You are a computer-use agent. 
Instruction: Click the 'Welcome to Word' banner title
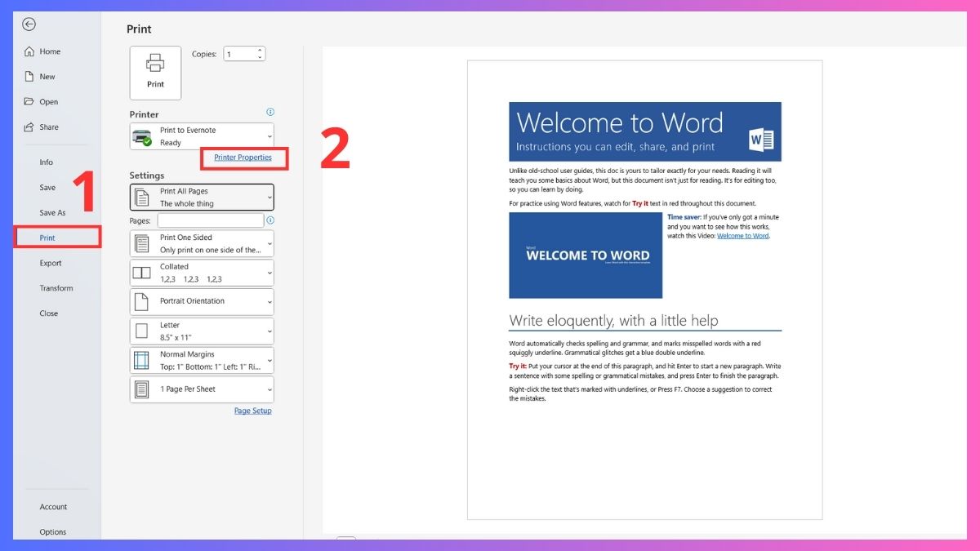(x=620, y=122)
